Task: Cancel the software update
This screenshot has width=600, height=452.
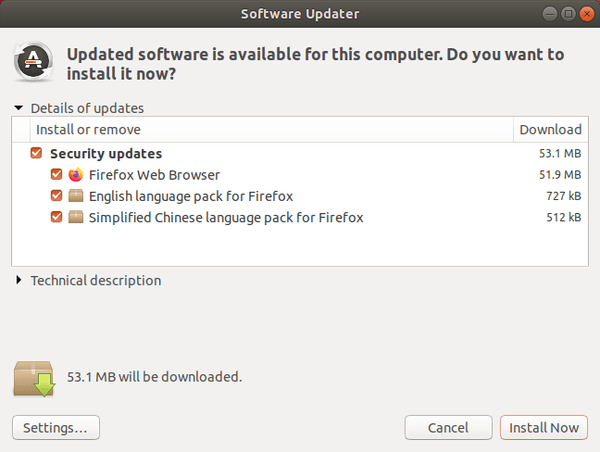Action: click(x=448, y=428)
